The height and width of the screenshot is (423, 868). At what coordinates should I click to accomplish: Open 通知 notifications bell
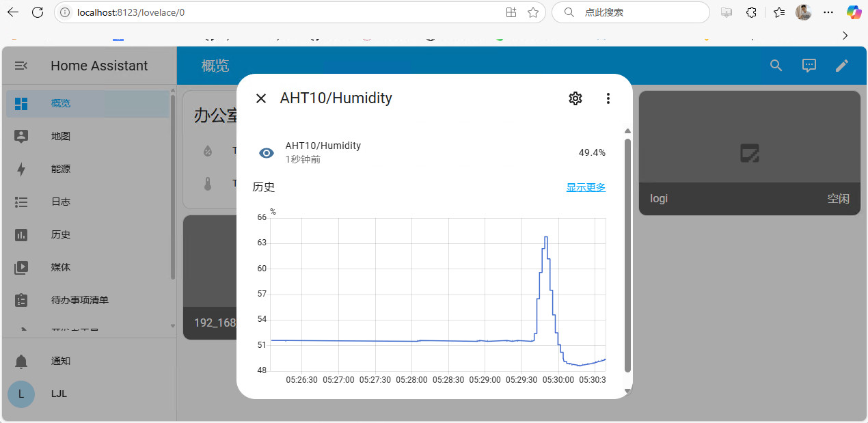(22, 361)
